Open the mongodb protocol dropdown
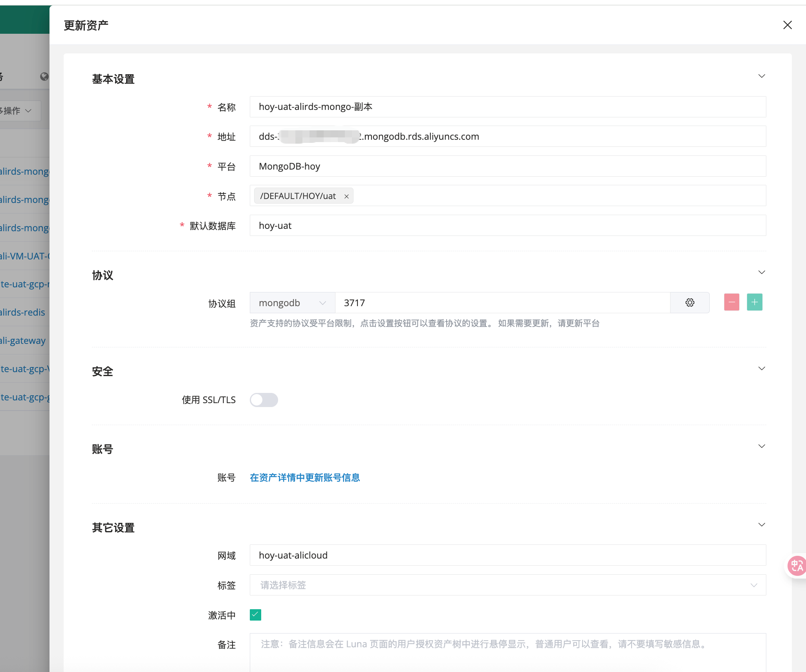 [292, 303]
